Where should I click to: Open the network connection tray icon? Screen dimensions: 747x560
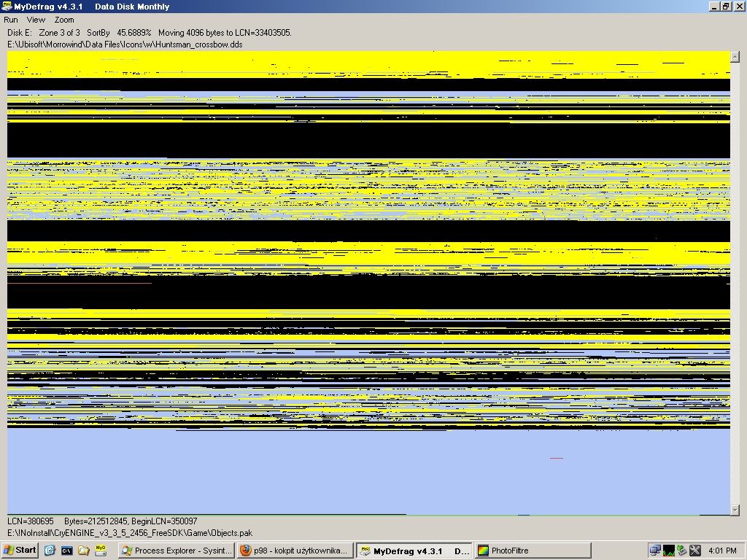(655, 551)
